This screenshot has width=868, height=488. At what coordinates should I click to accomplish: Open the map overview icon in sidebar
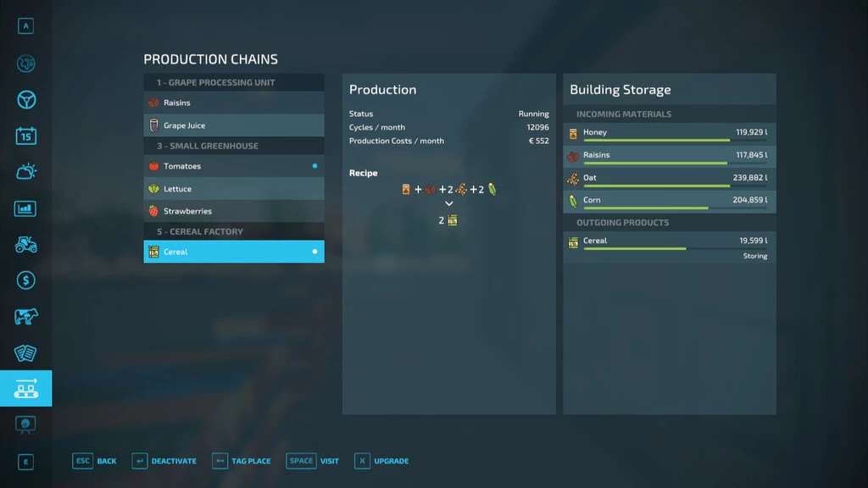(x=25, y=64)
